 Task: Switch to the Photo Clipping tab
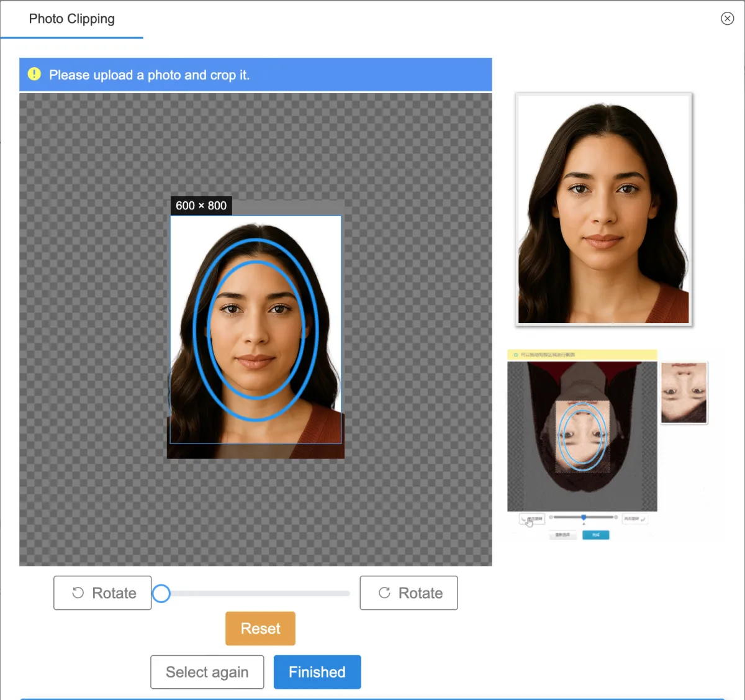tap(71, 19)
